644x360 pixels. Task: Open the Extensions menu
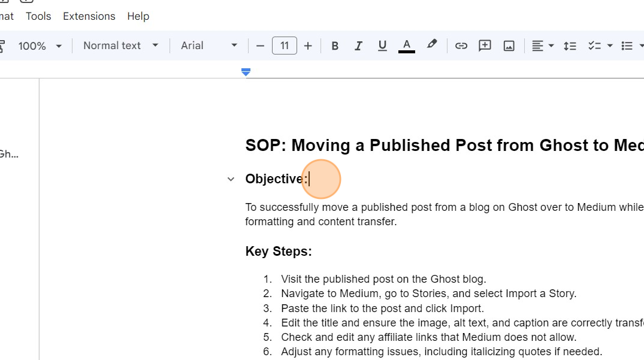[x=89, y=16]
